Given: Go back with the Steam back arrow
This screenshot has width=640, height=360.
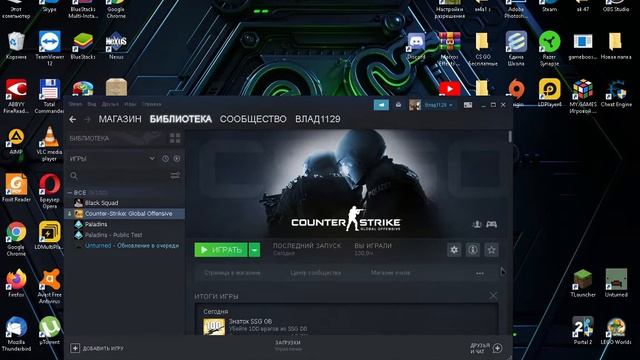Looking at the screenshot, I should click(73, 119).
